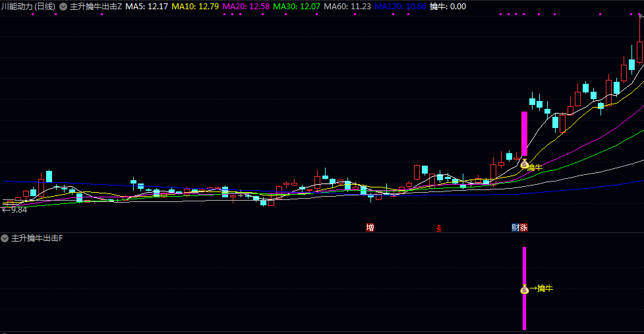Click the MA120: 10.66 label
This screenshot has height=334, width=644.
(401, 7)
